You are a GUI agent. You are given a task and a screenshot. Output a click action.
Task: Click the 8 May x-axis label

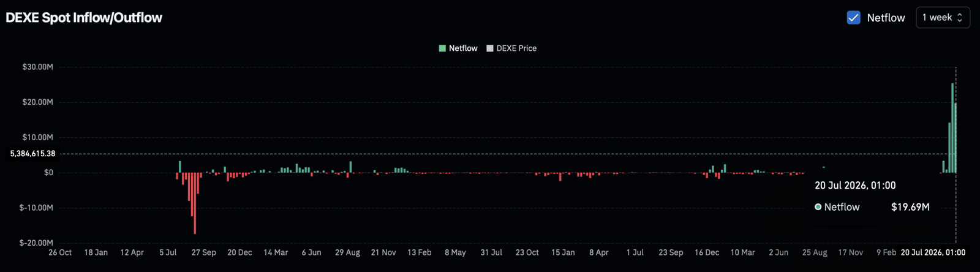(455, 252)
